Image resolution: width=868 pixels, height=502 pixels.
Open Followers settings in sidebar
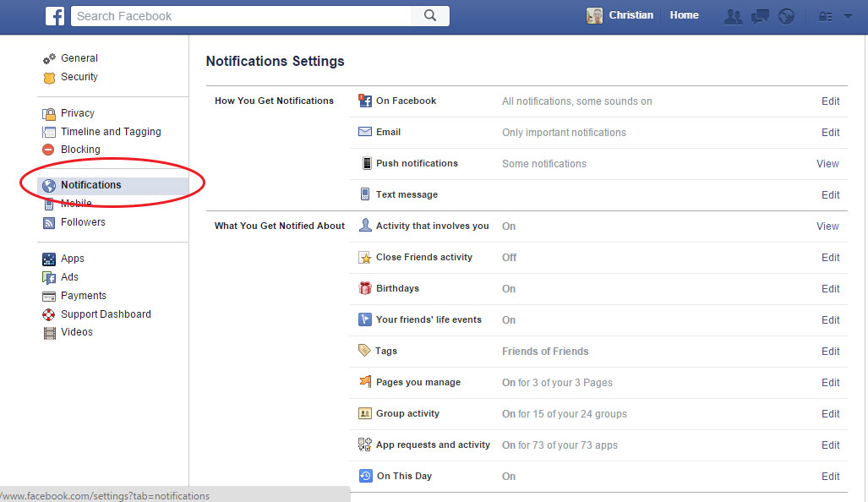click(83, 222)
